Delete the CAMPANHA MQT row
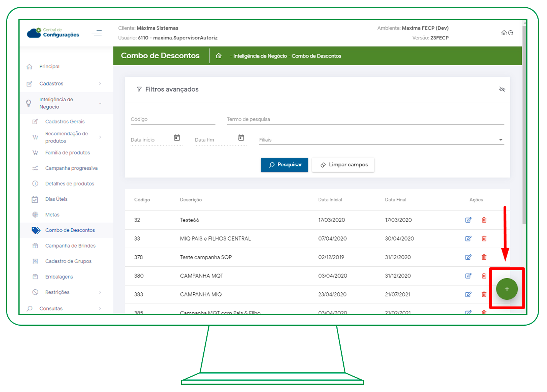The image size is (547, 392). [484, 276]
